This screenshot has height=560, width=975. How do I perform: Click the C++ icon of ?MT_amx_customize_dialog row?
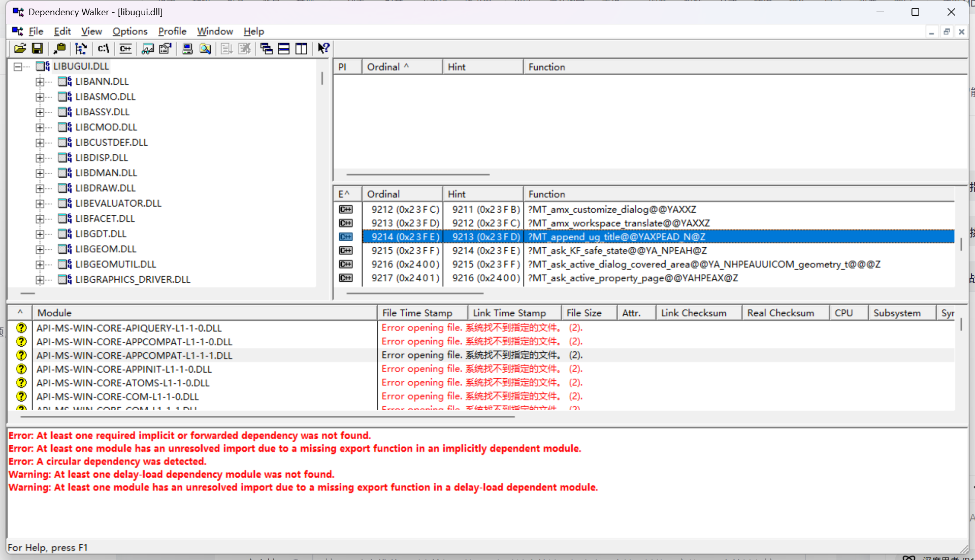tap(346, 210)
